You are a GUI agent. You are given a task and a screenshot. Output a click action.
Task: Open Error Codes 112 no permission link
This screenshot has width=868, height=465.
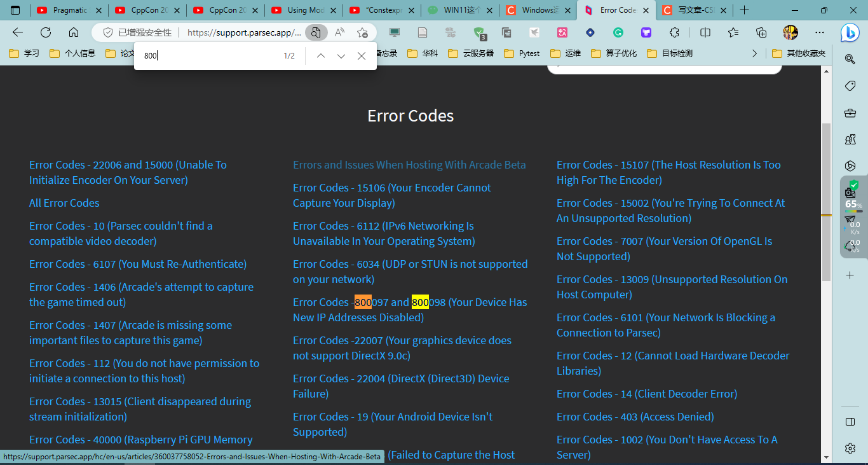point(144,371)
